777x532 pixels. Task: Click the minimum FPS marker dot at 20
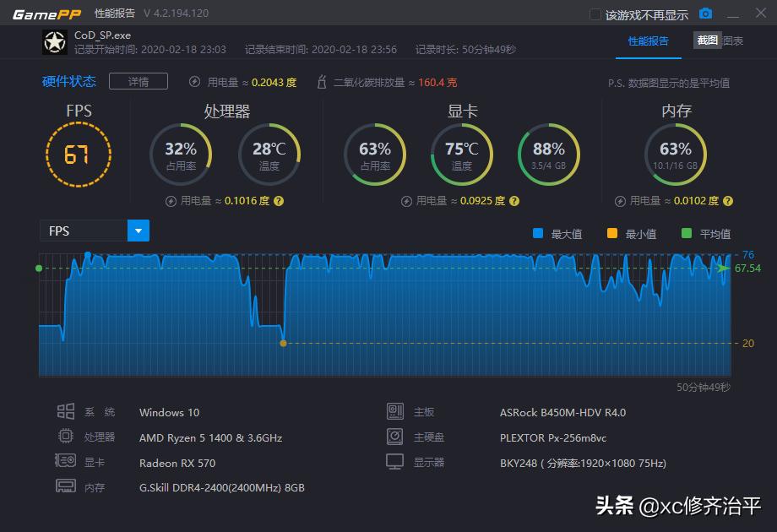click(284, 344)
